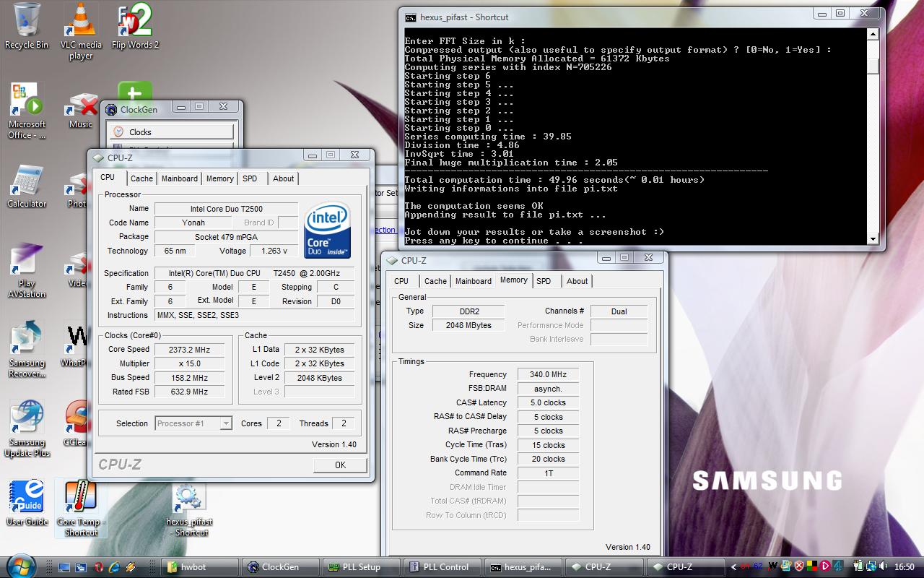
Task: Click the Intel Core Duo logo
Action: click(x=328, y=230)
